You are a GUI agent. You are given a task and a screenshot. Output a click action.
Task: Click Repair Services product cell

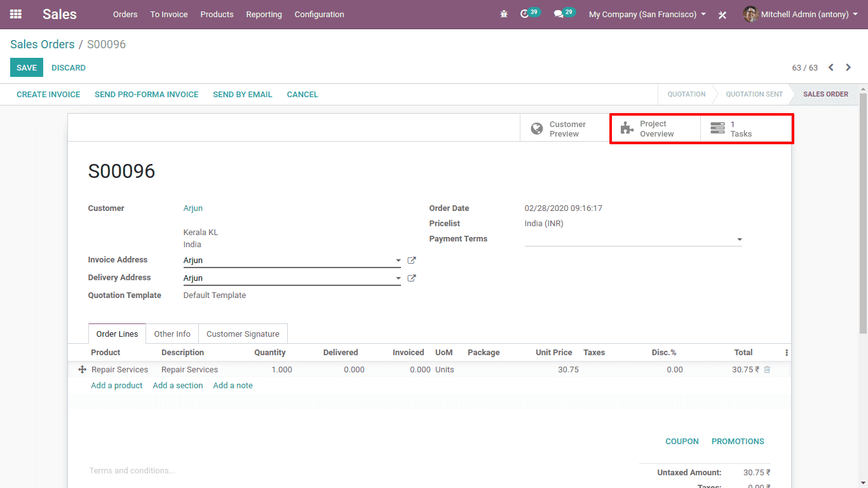pyautogui.click(x=120, y=370)
